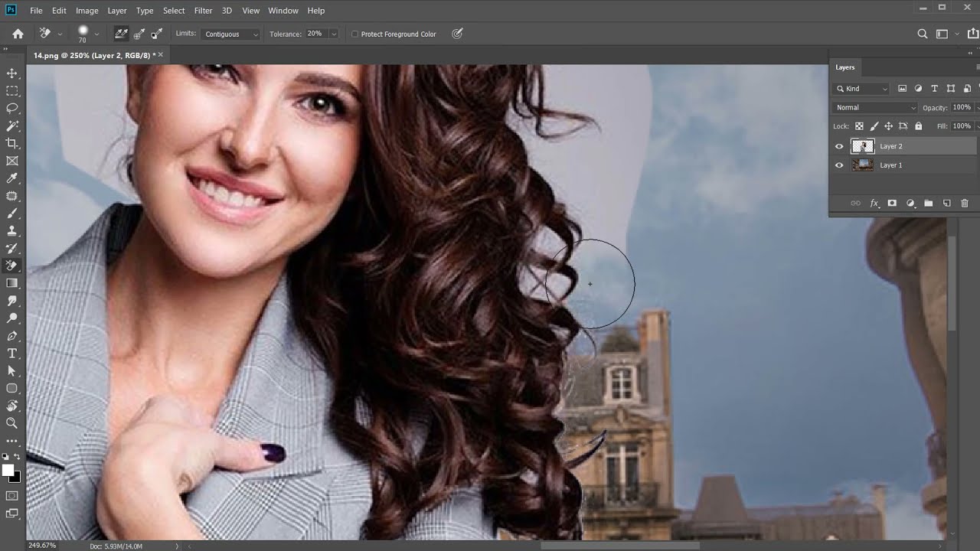Select the Frame tool

(x=12, y=161)
